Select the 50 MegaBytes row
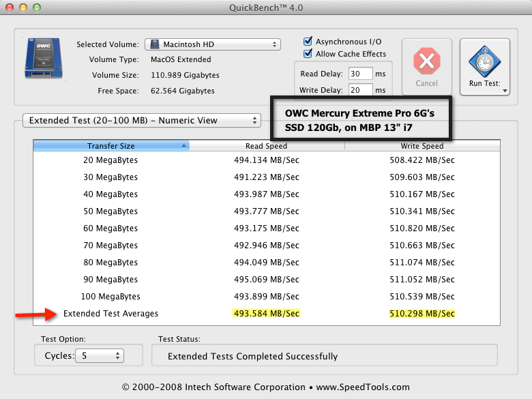Viewport: 532px width, 399px height. click(267, 211)
